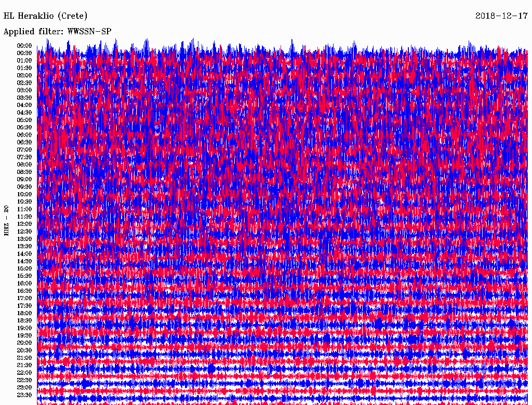Click the 01:30 time row label
This screenshot has height=405, width=532.
24,68
